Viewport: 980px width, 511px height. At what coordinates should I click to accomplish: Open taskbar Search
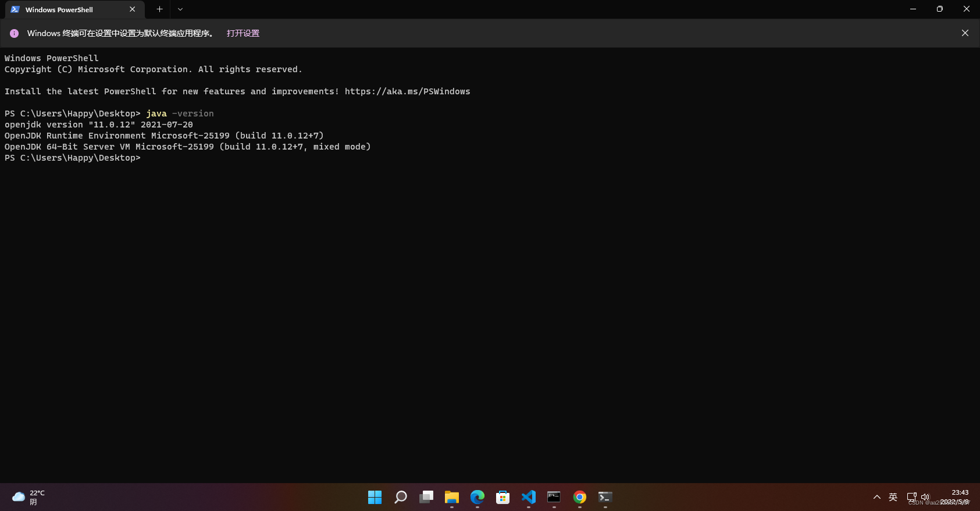pos(401,497)
